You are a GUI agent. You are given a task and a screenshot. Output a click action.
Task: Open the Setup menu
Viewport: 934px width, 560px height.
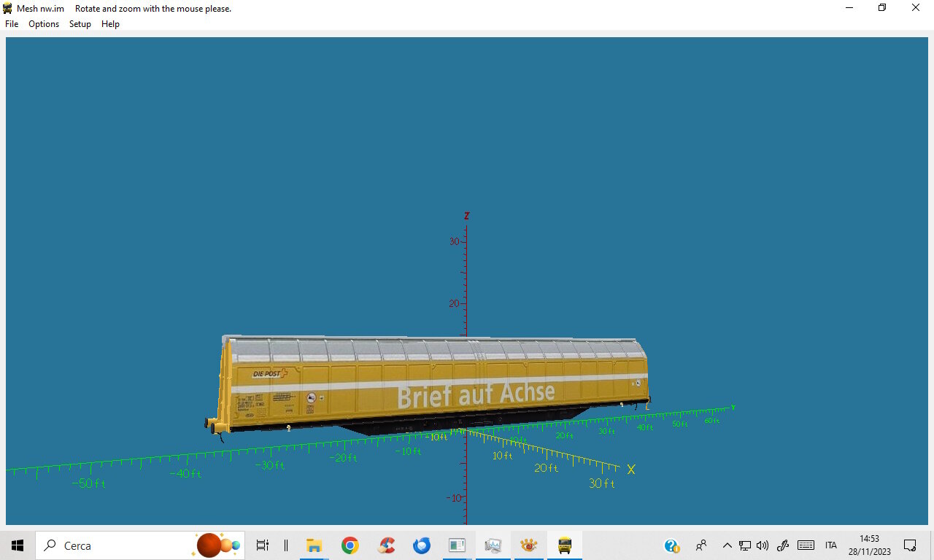(x=80, y=24)
